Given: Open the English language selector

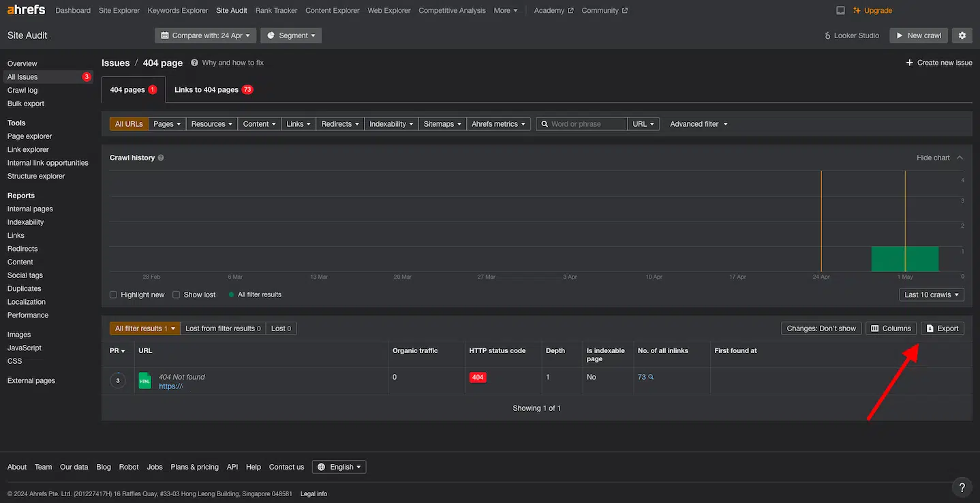Looking at the screenshot, I should coord(339,467).
